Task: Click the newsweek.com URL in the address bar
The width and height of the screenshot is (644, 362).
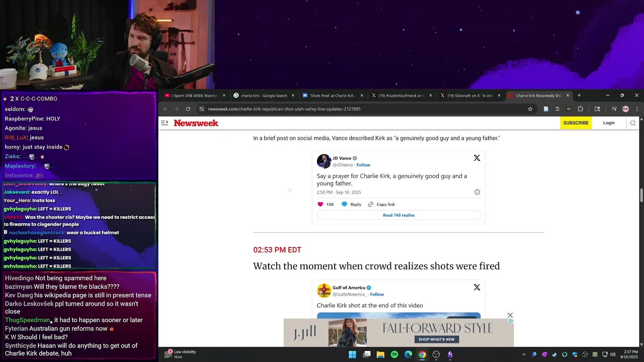Action: [x=284, y=109]
